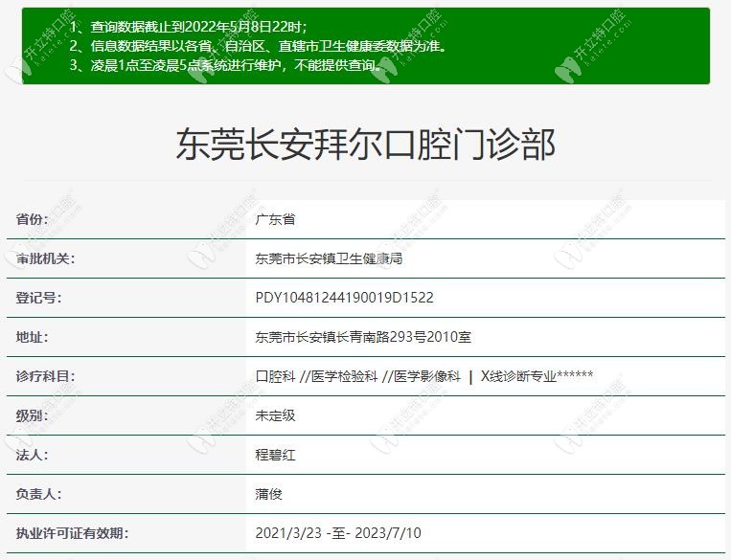Select the 诊疗科目 row label
Image resolution: width=731 pixels, height=560 pixels.
[45, 376]
